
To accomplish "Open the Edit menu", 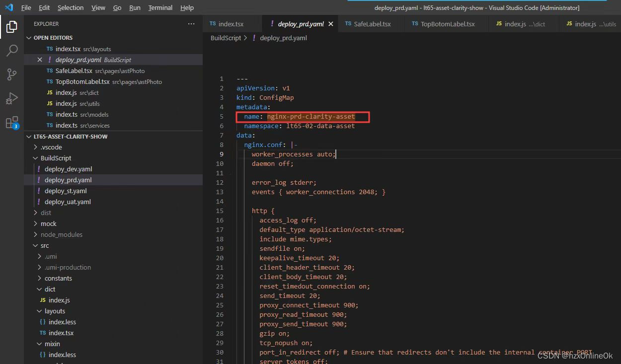I will tap(44, 7).
